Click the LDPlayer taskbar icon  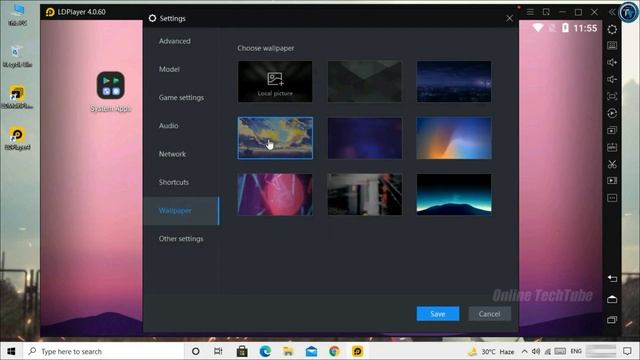tap(358, 351)
